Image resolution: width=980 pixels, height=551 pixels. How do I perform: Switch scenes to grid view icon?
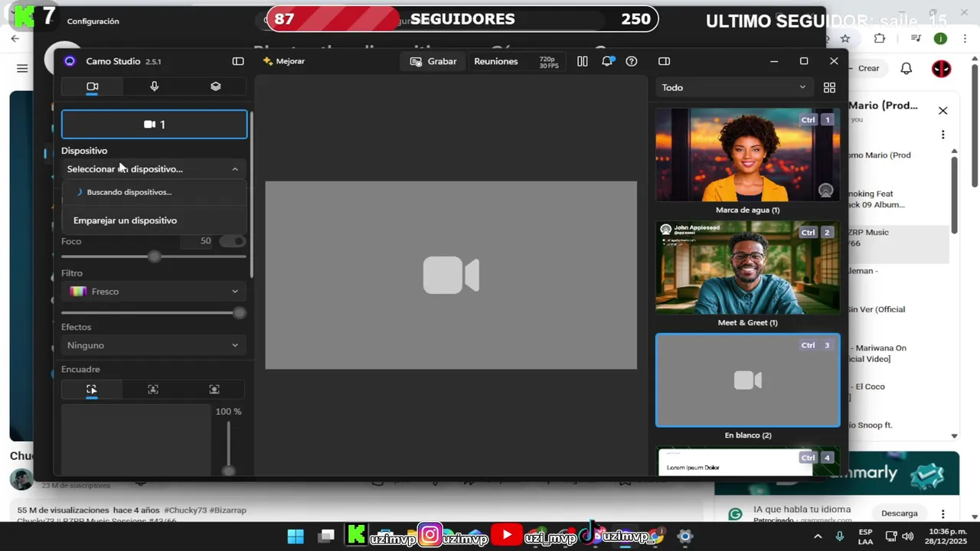[829, 87]
